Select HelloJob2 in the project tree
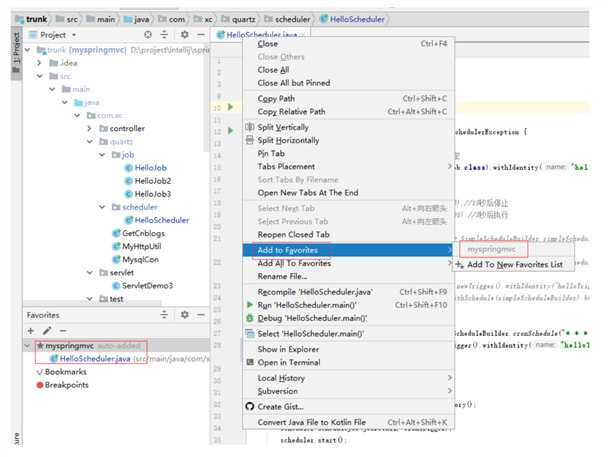This screenshot has width=608, height=457. [x=152, y=181]
